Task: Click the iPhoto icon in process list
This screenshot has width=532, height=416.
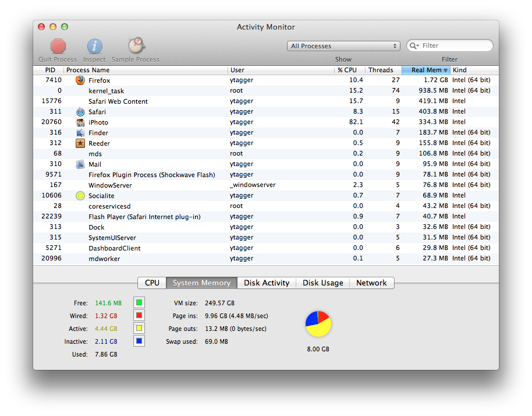Action: [x=80, y=122]
